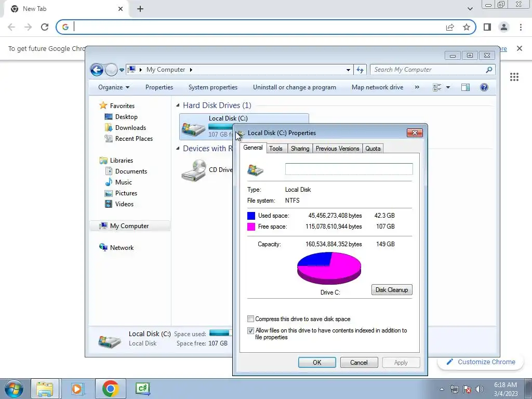Toggle the preview pane icon
The width and height of the screenshot is (532, 399).
pyautogui.click(x=465, y=87)
